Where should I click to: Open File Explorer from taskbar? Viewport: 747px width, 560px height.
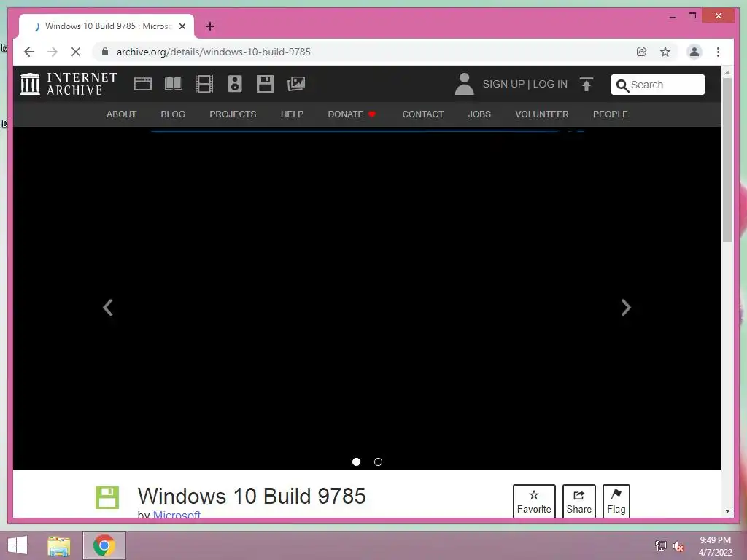coord(59,545)
